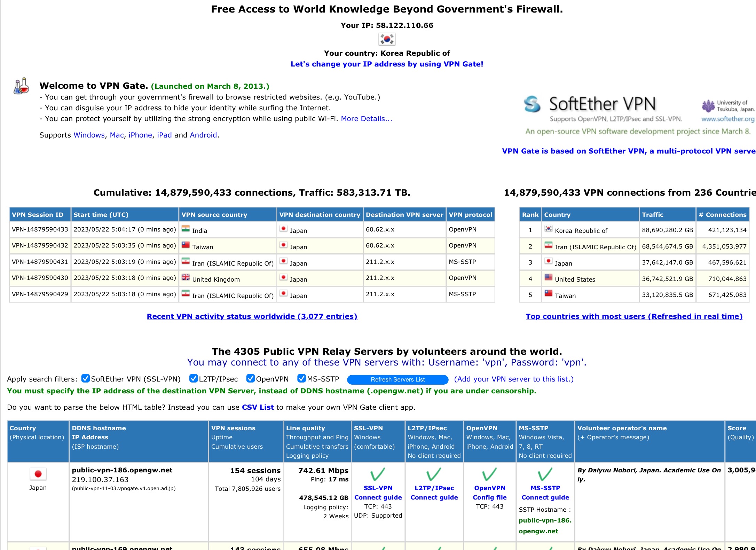756x550 pixels.
Task: Click Refresh Servers List button
Action: pos(397,379)
